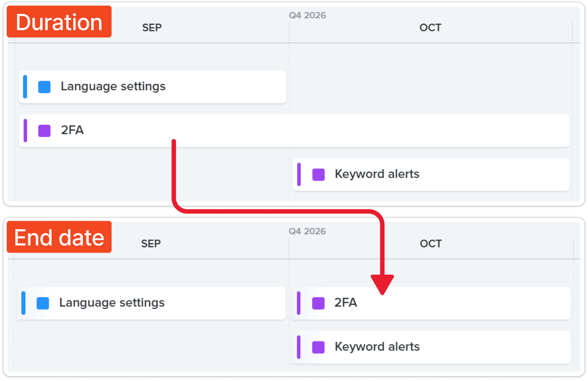588x381 pixels.
Task: Select the End date label badge
Action: tap(59, 237)
